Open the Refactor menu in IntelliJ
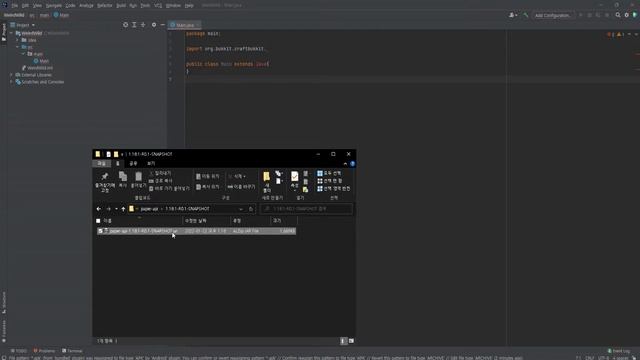Image resolution: width=640 pixels, height=360 pixels. pos(104,6)
